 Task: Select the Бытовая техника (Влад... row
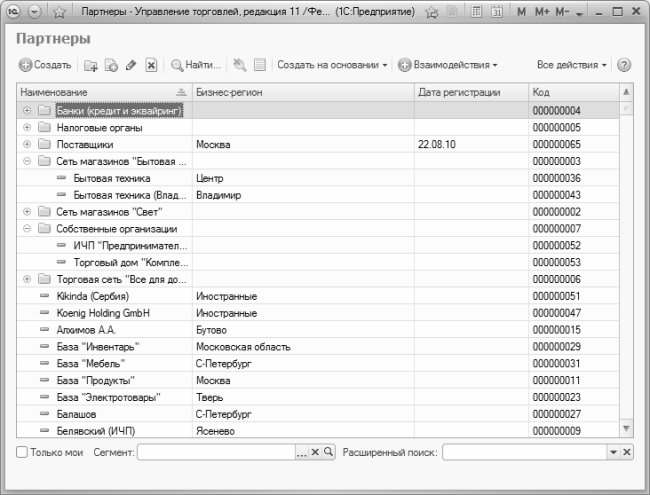318,195
